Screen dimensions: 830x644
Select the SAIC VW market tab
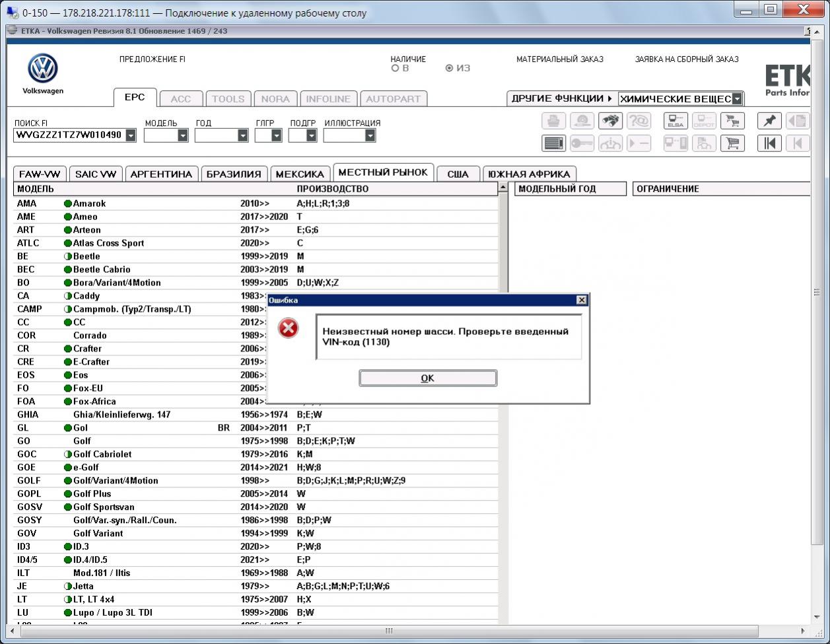pos(96,174)
